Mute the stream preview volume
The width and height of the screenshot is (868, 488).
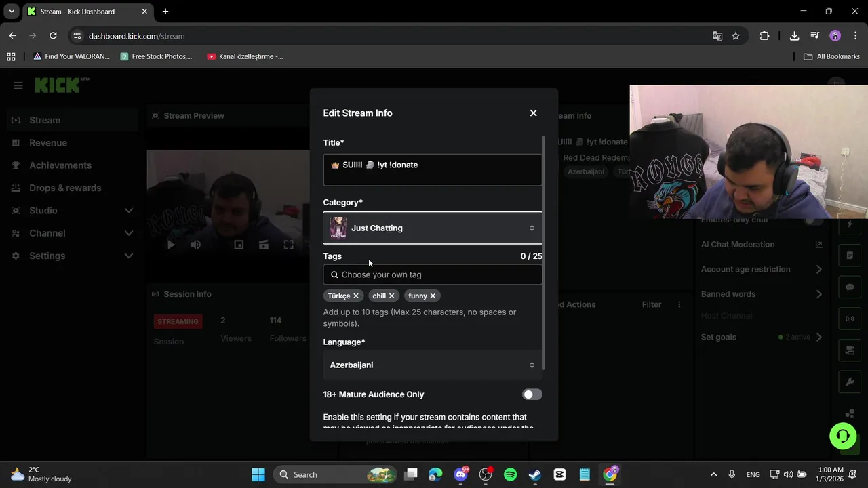196,245
